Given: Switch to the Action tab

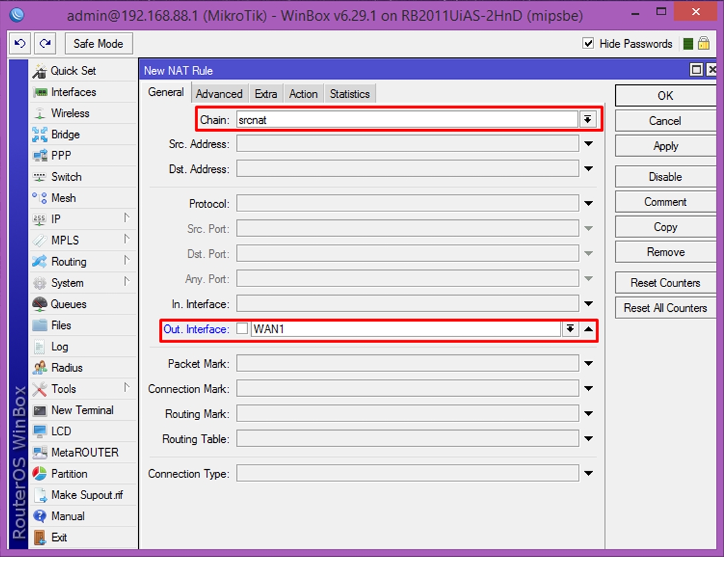Looking at the screenshot, I should [304, 94].
